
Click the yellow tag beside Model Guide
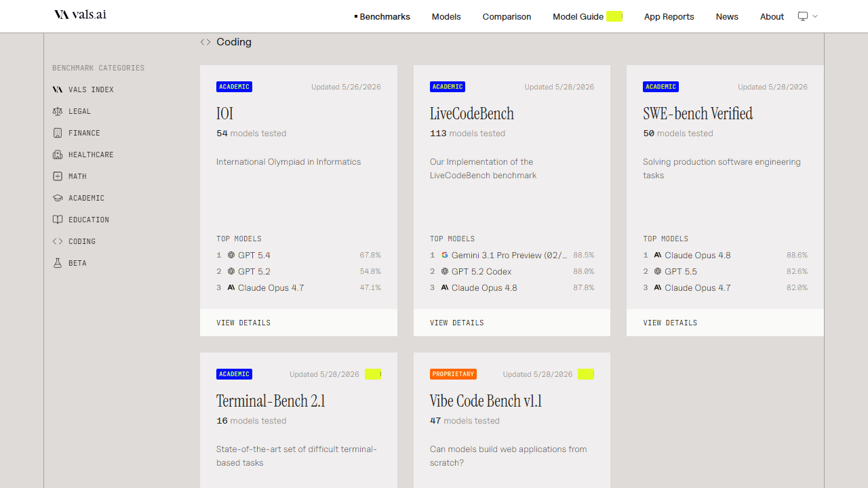(x=614, y=16)
